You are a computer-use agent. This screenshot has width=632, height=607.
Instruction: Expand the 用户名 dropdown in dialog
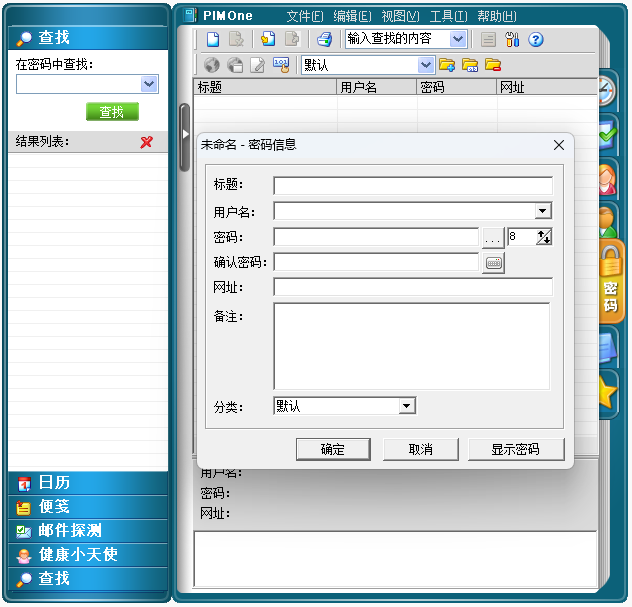(543, 211)
